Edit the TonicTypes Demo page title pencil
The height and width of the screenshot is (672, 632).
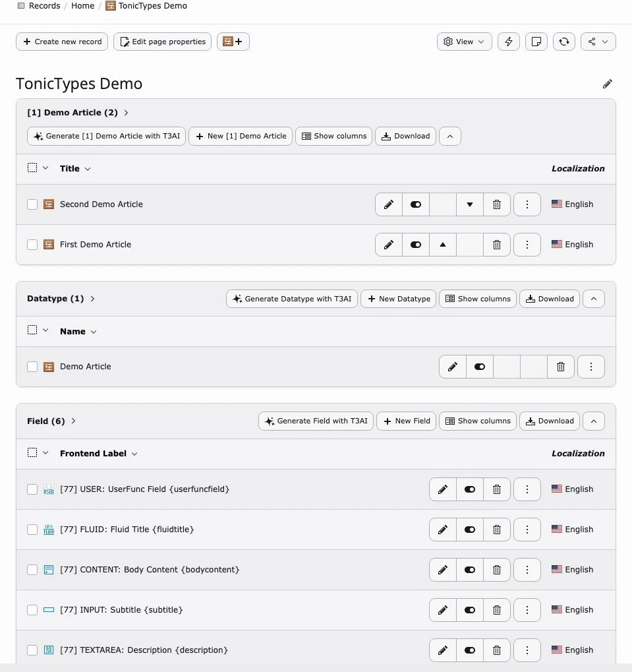(x=607, y=84)
